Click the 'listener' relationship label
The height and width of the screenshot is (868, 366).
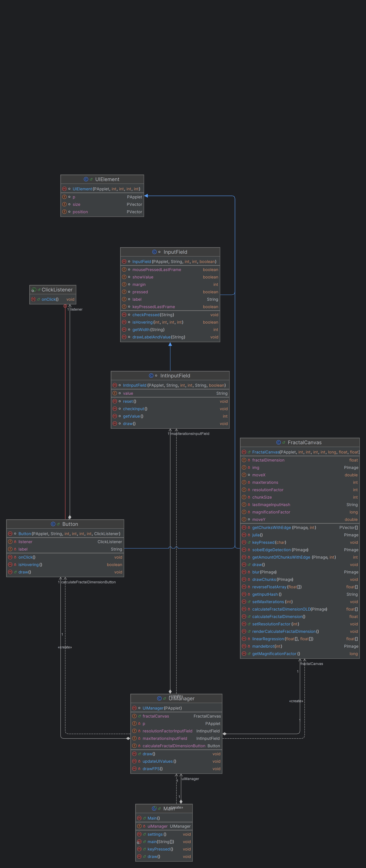[x=76, y=309]
